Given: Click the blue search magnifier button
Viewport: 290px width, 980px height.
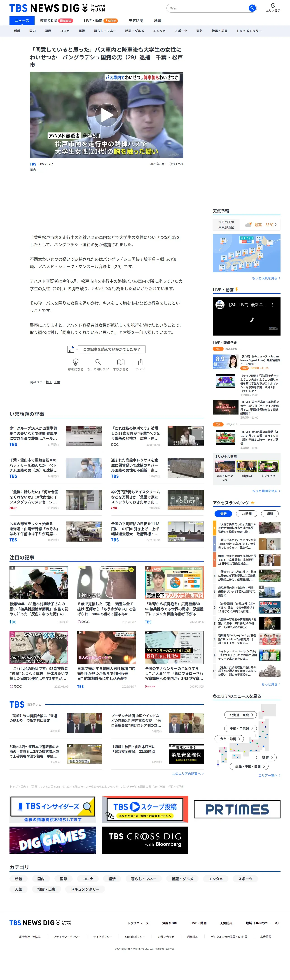Looking at the screenshot, I should [x=252, y=8].
